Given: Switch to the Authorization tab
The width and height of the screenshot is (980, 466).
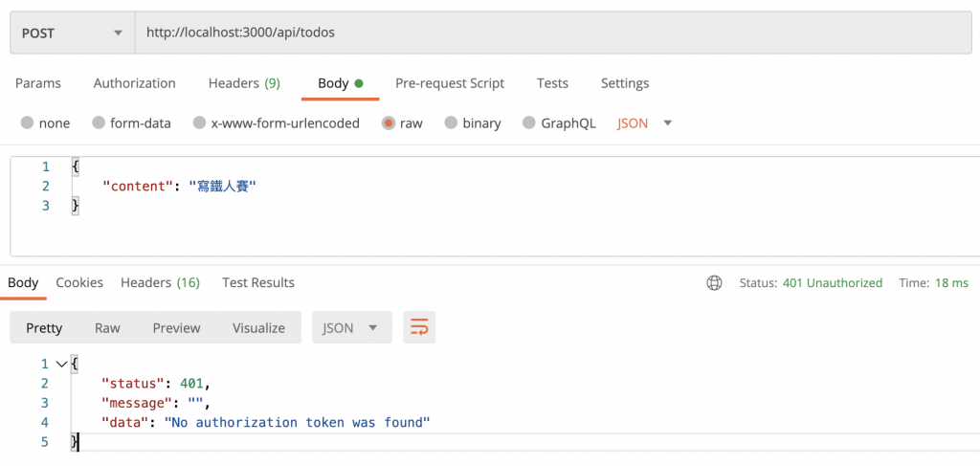Looking at the screenshot, I should tap(134, 83).
